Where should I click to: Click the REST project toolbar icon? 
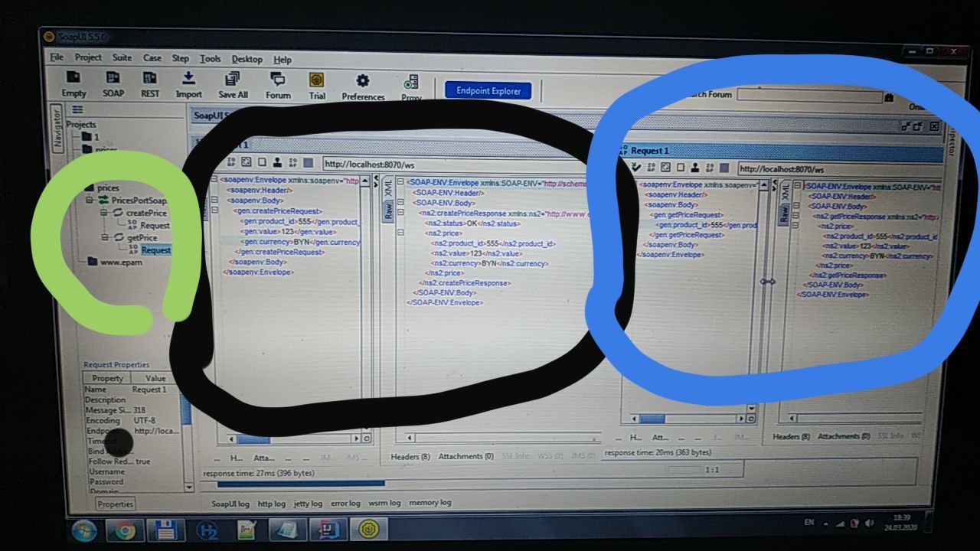pyautogui.click(x=150, y=86)
